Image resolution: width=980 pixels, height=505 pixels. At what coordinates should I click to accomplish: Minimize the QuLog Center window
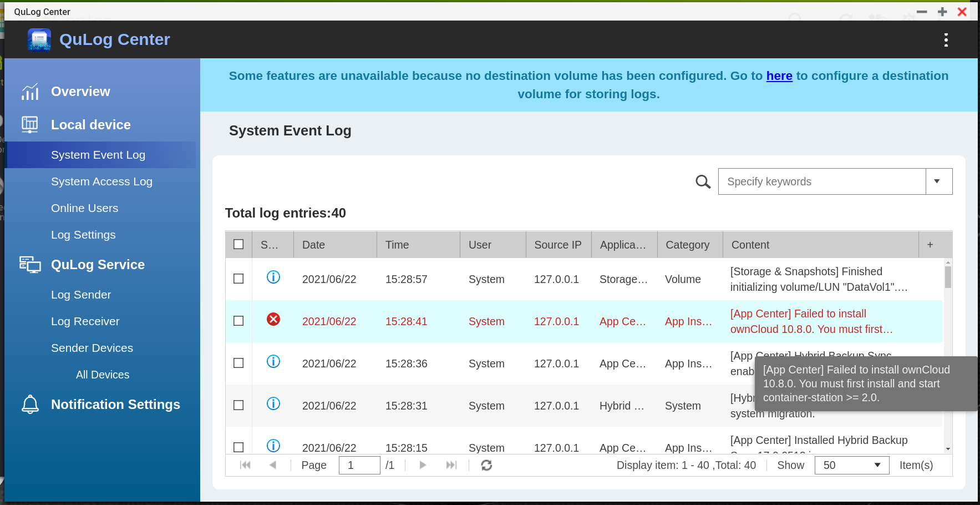click(922, 12)
